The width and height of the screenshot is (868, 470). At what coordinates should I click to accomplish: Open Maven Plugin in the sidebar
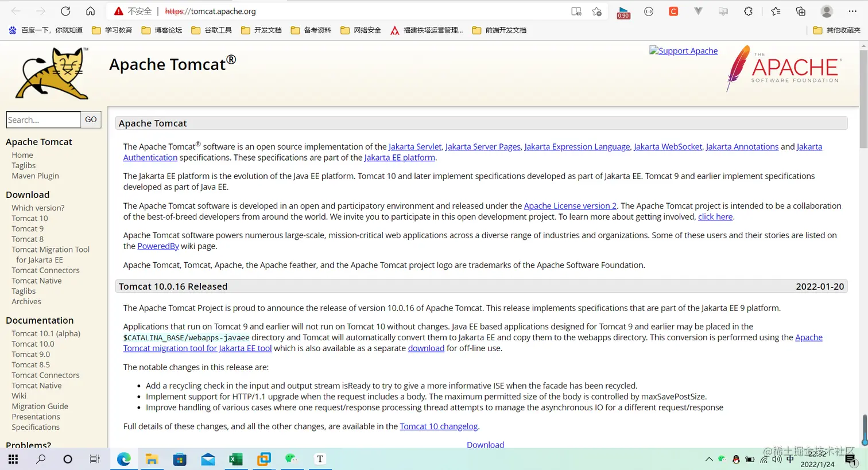[35, 176]
